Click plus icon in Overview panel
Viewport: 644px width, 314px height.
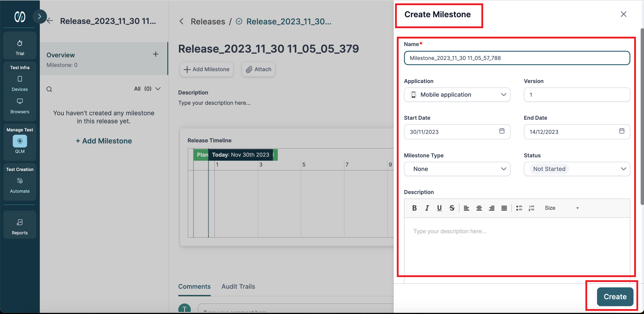click(x=155, y=54)
